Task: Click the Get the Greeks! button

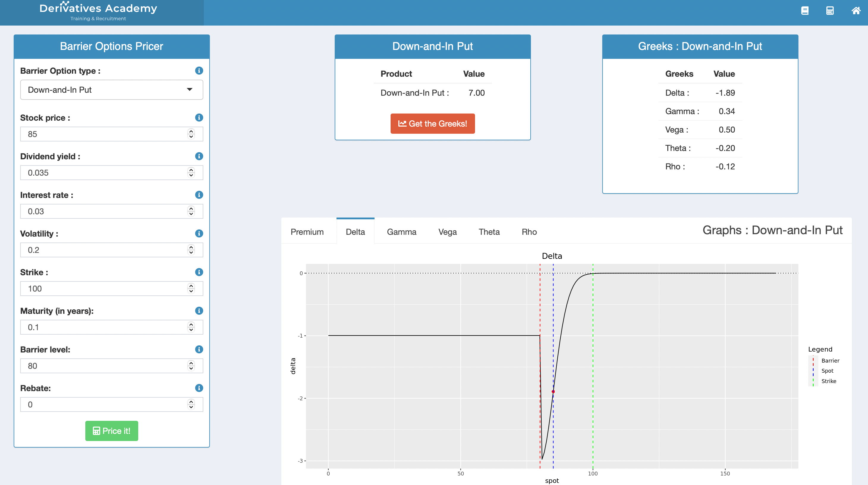Action: (432, 124)
